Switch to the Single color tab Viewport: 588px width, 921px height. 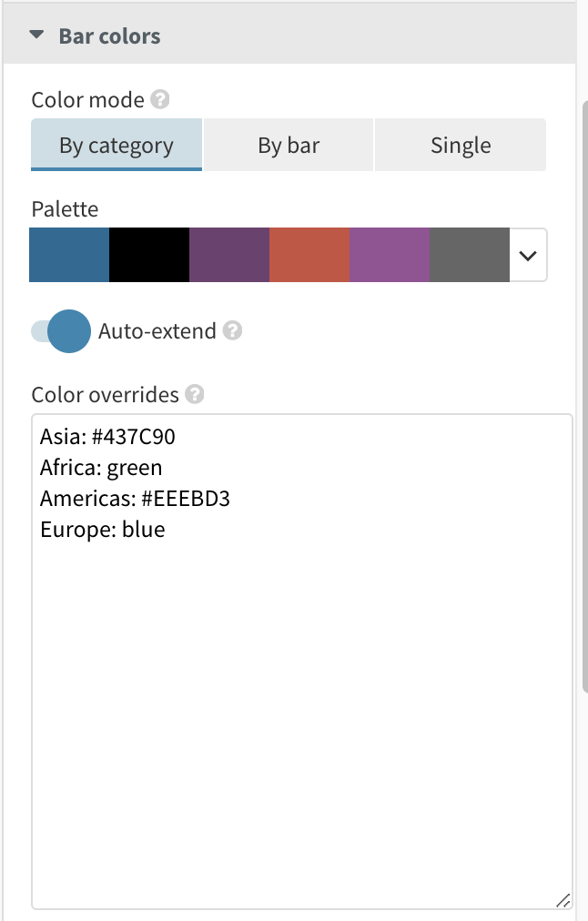tap(460, 144)
